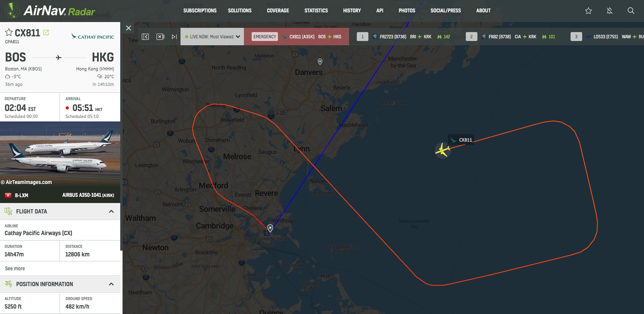Click the AirNav Radar logo
Viewport: 644px width, 314px height.
click(x=50, y=11)
